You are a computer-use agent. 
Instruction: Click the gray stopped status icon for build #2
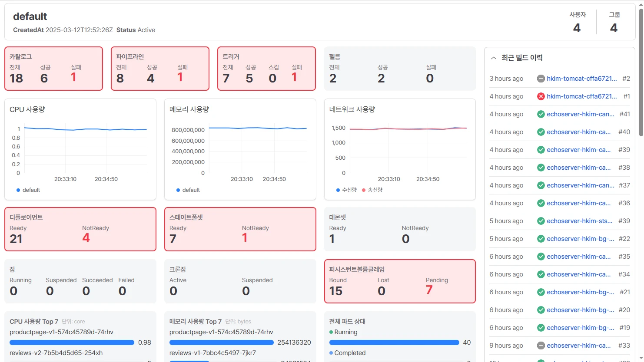(541, 79)
